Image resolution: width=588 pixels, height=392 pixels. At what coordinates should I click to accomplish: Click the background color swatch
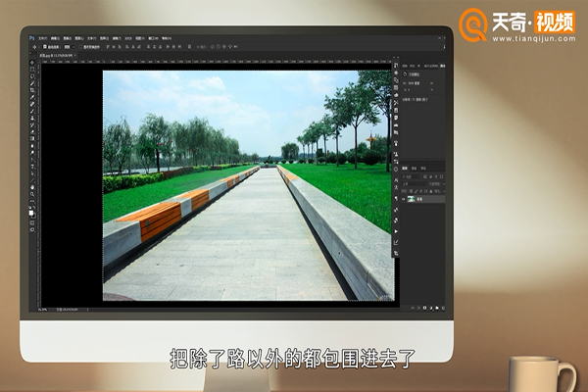[33, 216]
